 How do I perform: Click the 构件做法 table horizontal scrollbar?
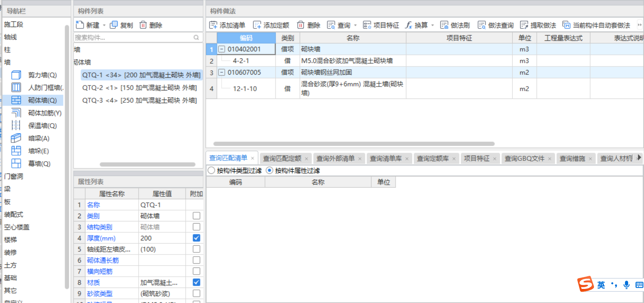(354, 144)
